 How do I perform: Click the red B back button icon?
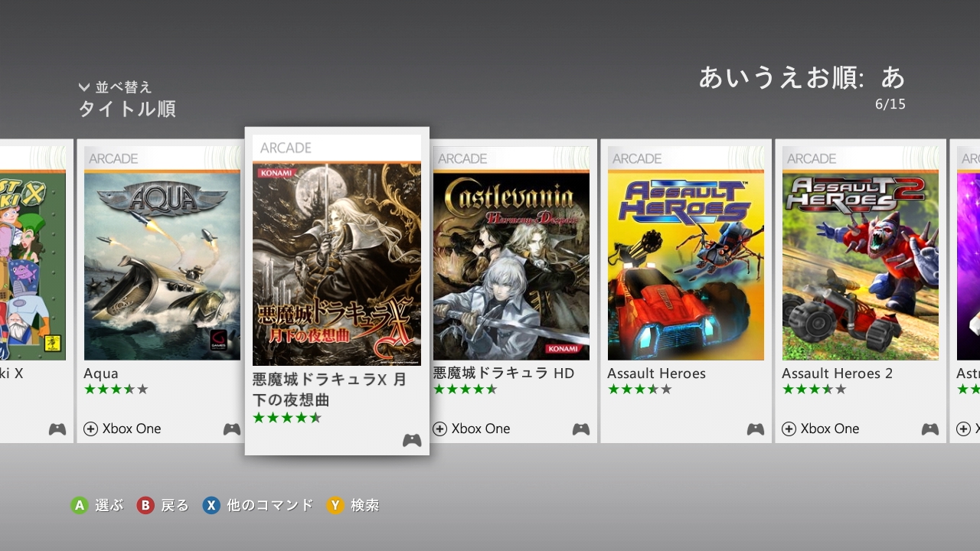145,505
